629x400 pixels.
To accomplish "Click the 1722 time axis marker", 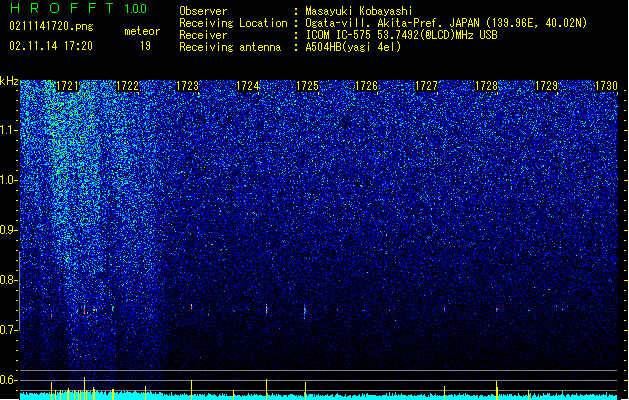I will pyautogui.click(x=127, y=86).
